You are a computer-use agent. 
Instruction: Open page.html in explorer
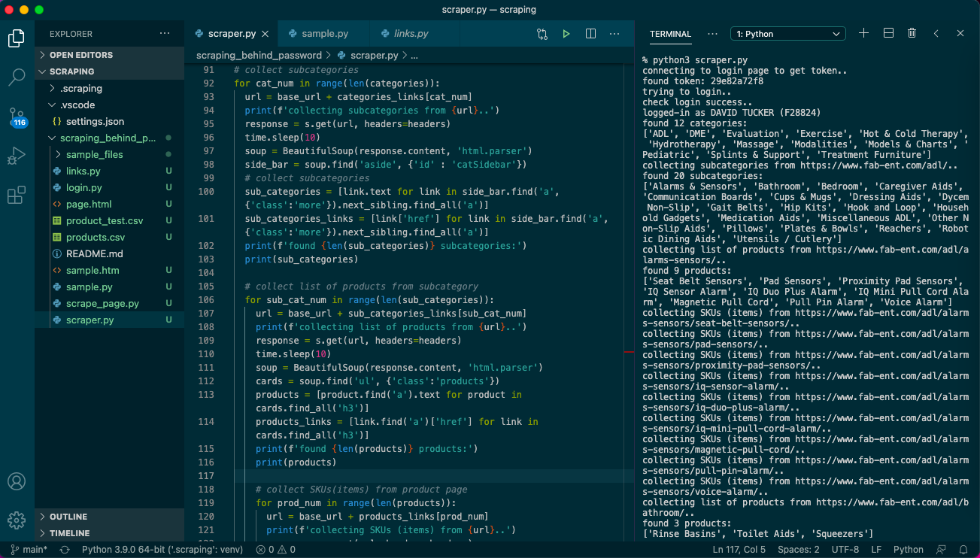(109, 204)
